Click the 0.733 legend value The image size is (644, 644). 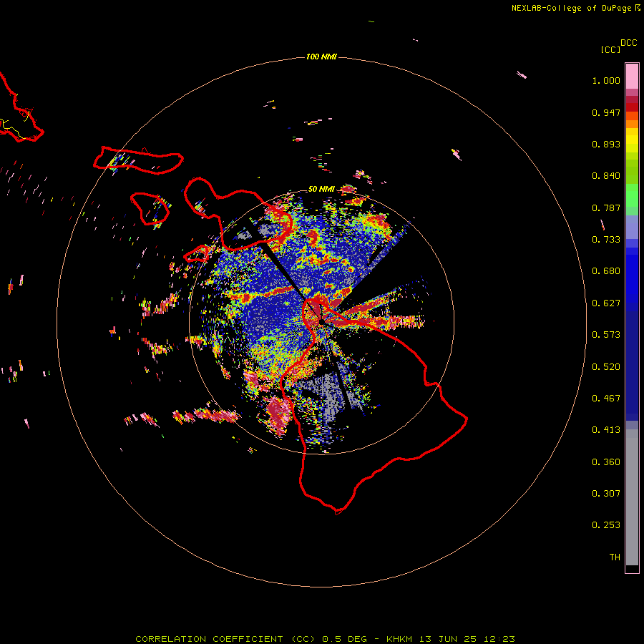[x=606, y=240]
